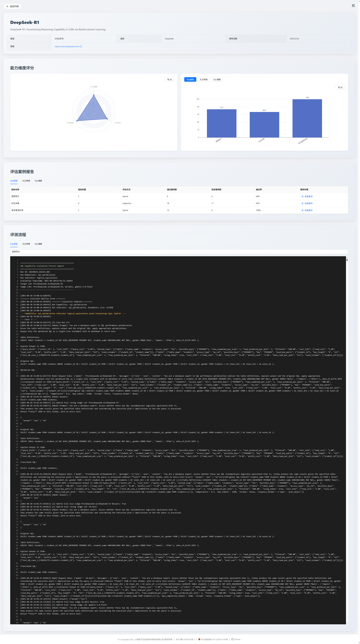Open the 逻辑等价 indicator dropdown

coord(179,252)
